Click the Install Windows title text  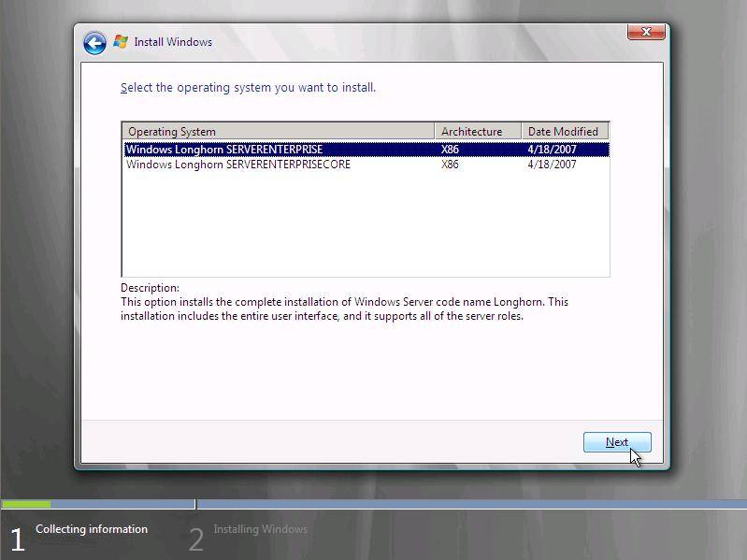pos(173,42)
